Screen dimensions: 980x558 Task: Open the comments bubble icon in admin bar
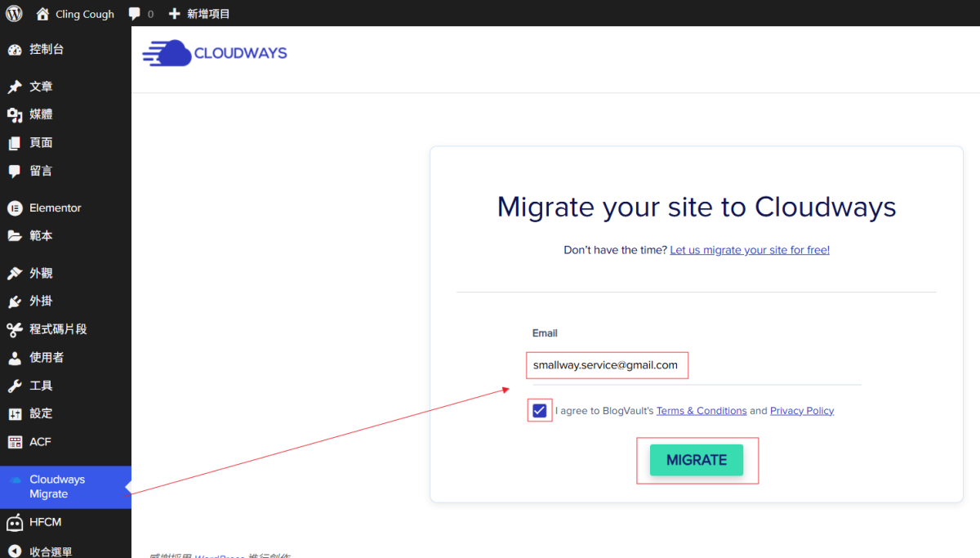pyautogui.click(x=135, y=14)
